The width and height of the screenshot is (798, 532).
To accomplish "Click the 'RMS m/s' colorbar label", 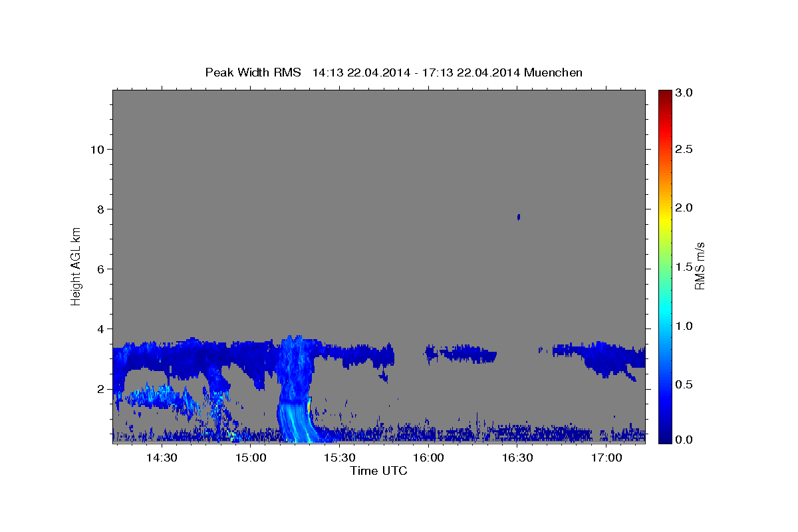I will [x=700, y=265].
